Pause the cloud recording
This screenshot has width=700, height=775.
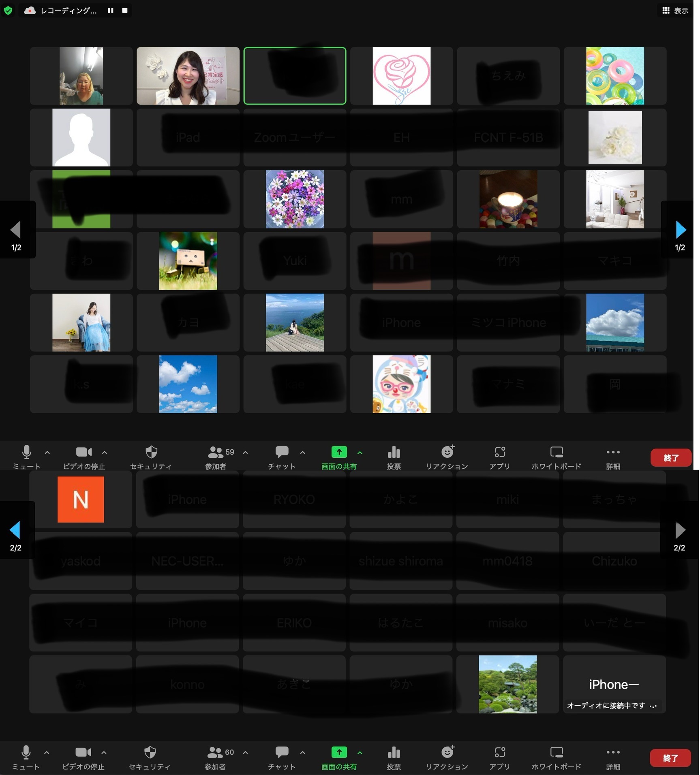(x=110, y=11)
